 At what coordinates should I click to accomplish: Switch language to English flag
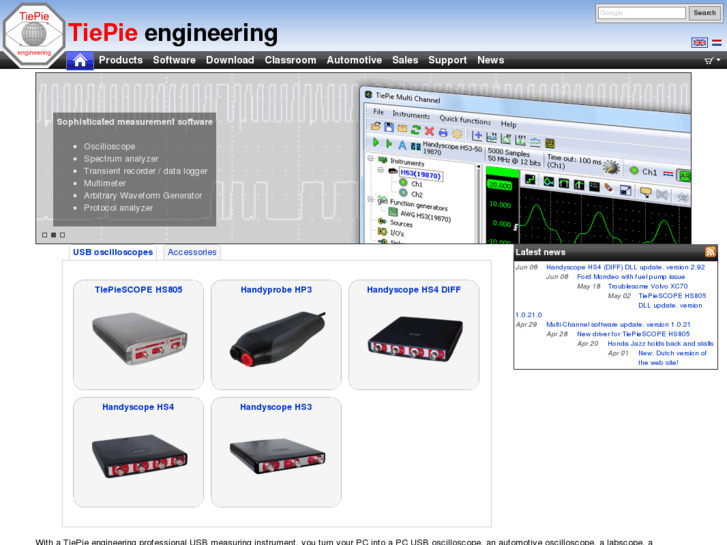point(699,43)
